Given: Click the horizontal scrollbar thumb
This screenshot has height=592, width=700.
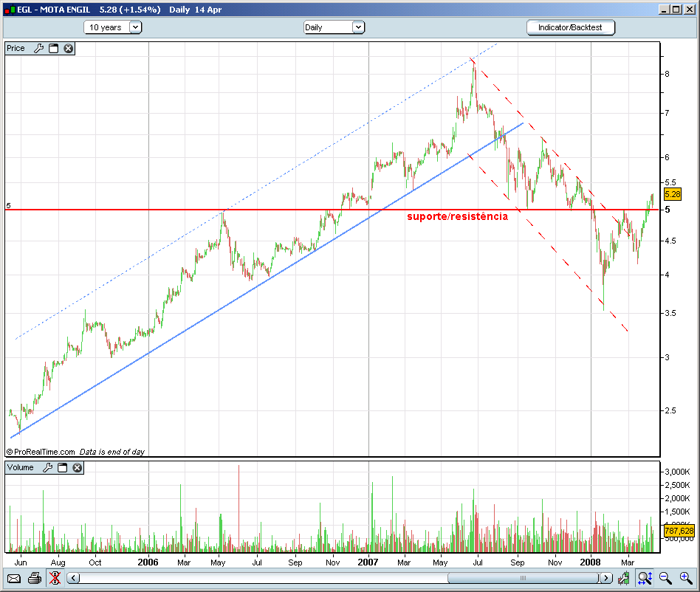Looking at the screenshot, I should 523,578.
